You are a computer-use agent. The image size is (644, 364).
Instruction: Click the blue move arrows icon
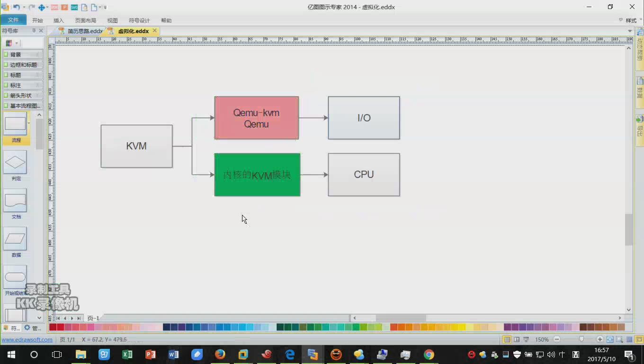tap(42, 7)
